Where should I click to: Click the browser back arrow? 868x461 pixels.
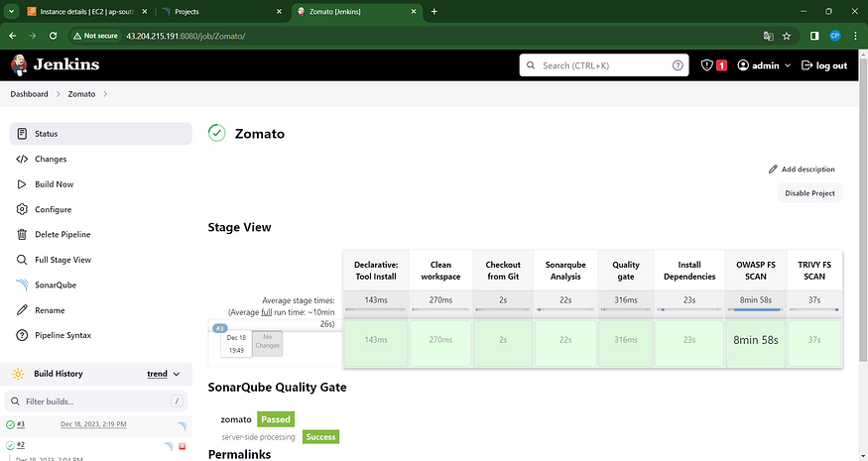click(13, 36)
